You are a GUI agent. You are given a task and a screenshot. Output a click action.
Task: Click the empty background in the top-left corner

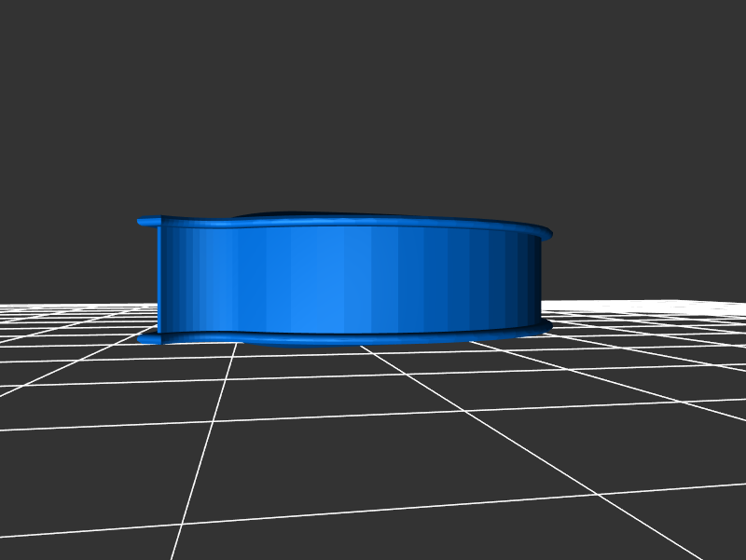coord(37,37)
